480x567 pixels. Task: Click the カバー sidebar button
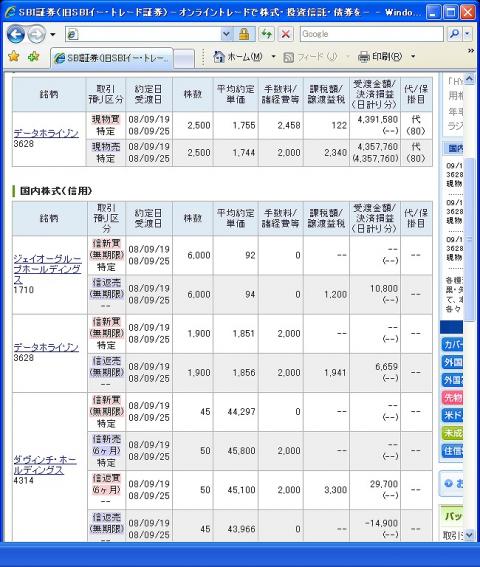coord(452,344)
